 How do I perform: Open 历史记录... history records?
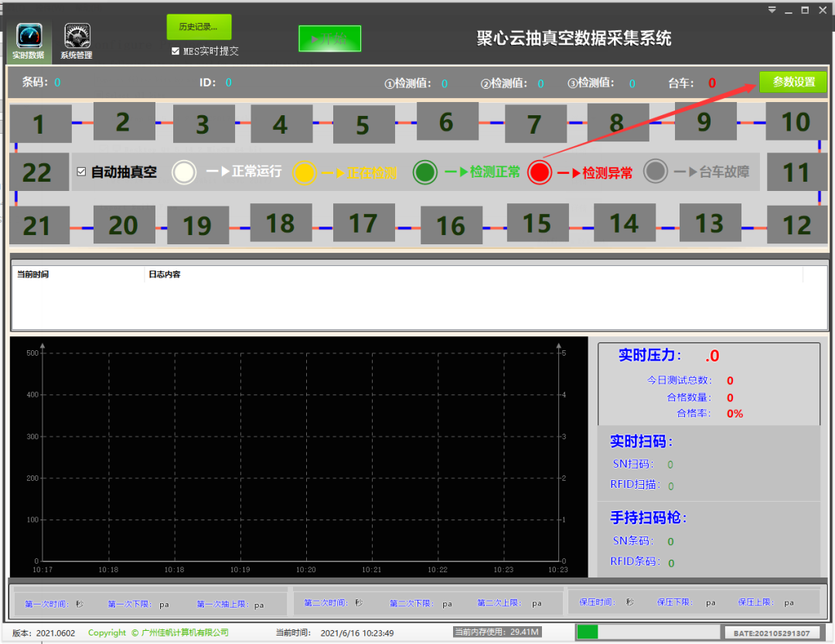coord(199,26)
